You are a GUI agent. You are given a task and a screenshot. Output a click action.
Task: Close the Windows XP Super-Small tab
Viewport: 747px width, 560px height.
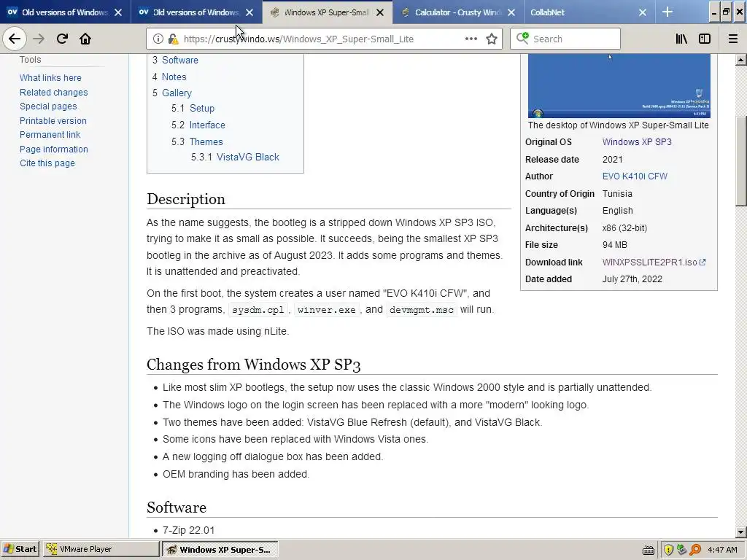[x=379, y=12]
